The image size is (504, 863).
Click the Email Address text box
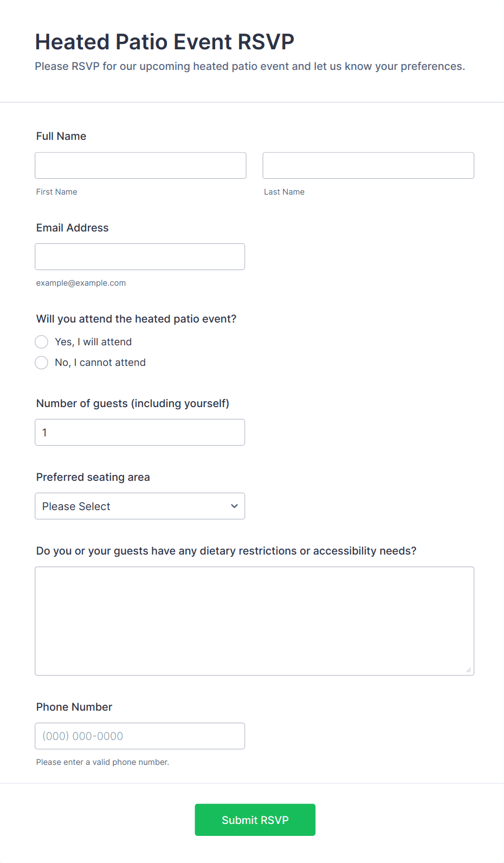tap(139, 257)
